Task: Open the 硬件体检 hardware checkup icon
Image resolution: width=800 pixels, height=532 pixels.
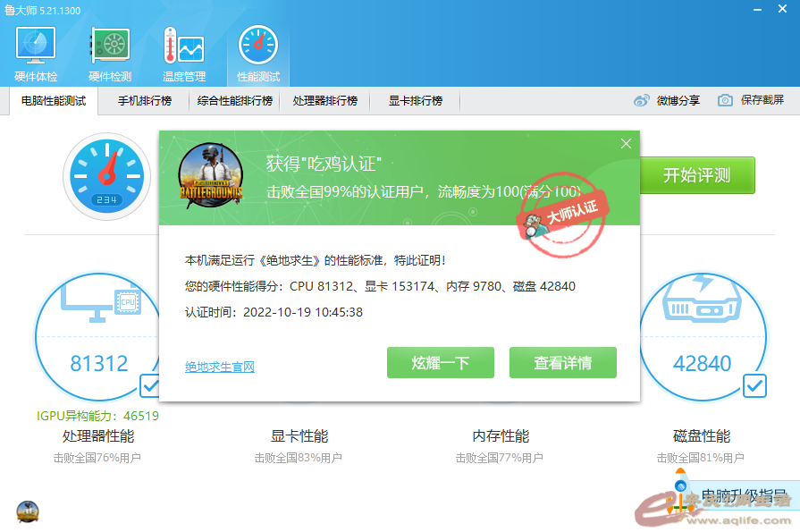Action: (x=36, y=47)
